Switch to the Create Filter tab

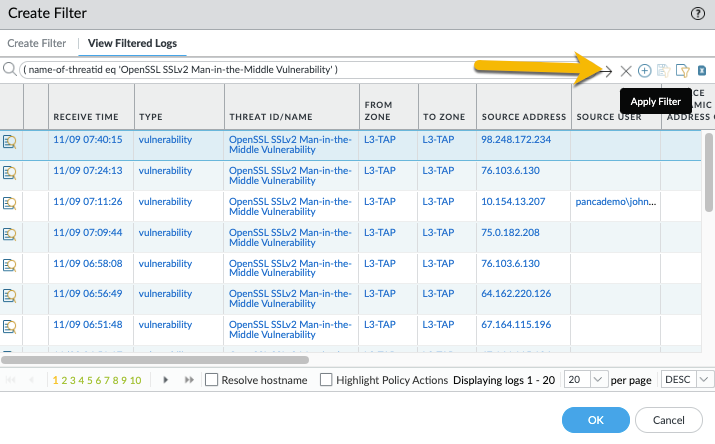(x=37, y=43)
